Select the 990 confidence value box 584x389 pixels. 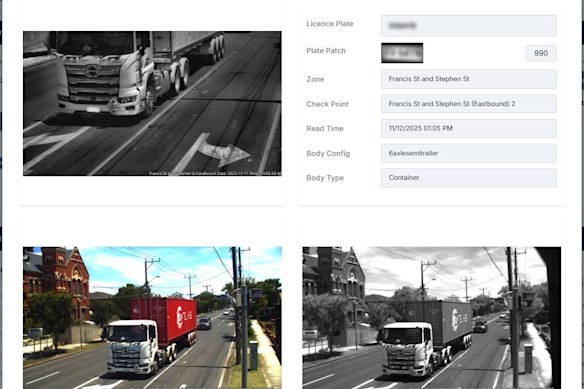click(541, 53)
